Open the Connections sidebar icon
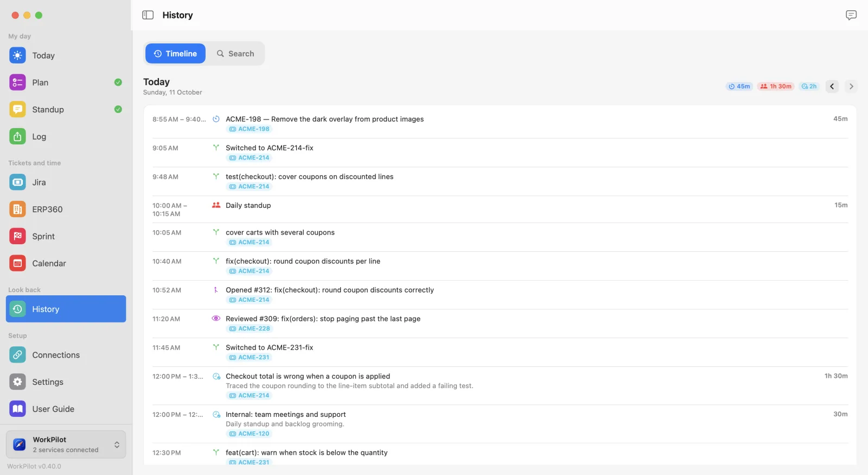 pos(17,355)
